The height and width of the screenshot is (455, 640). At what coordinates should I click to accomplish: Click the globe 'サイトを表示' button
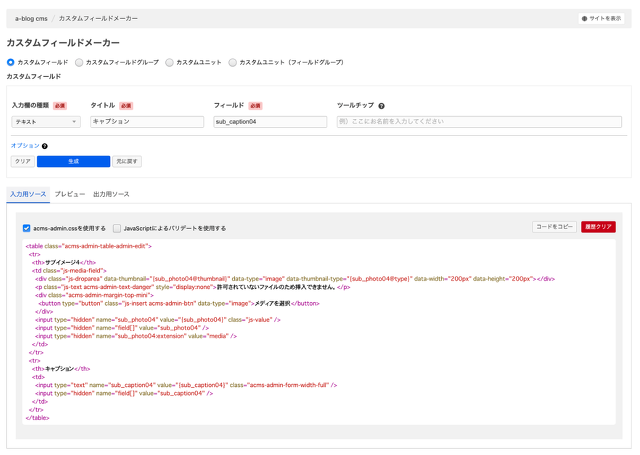[601, 18]
